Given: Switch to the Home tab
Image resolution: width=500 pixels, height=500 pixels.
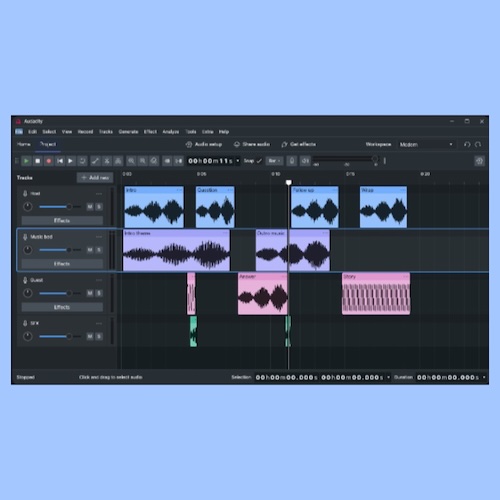Looking at the screenshot, I should pos(24,144).
